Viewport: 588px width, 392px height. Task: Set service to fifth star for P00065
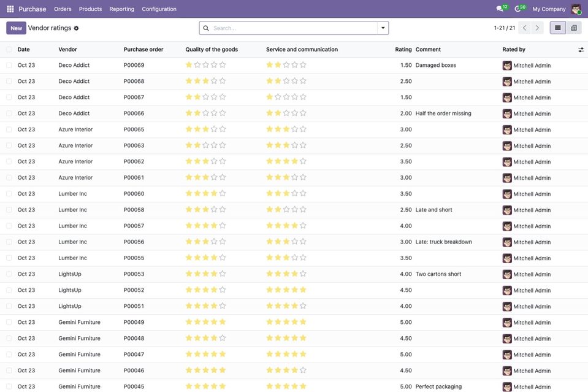click(x=303, y=129)
